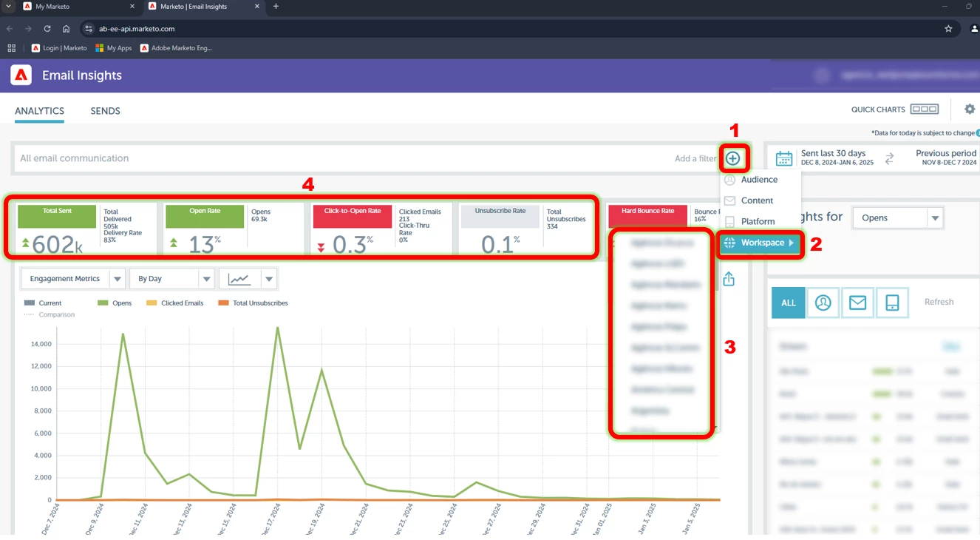Select the platform device insights icon

click(x=892, y=303)
